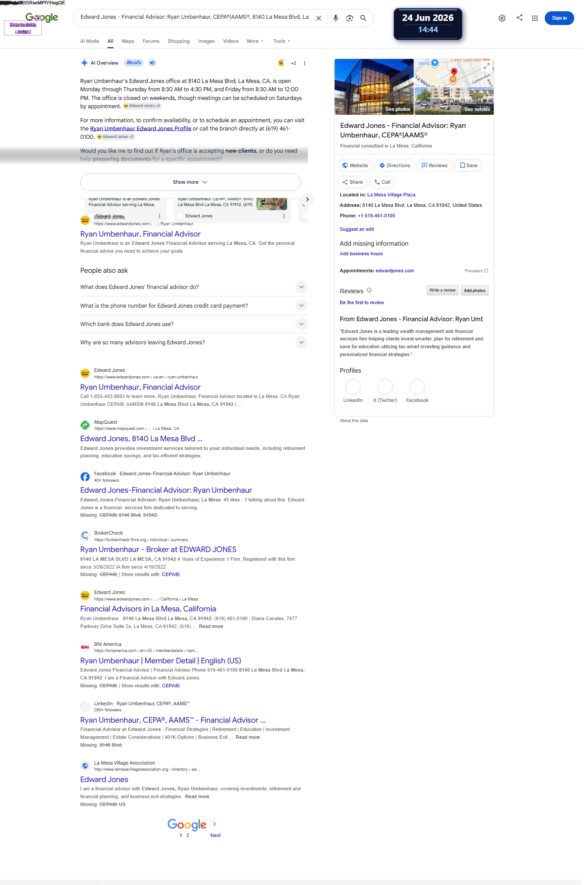The image size is (588, 885).
Task: Click Write a review button
Action: (442, 290)
